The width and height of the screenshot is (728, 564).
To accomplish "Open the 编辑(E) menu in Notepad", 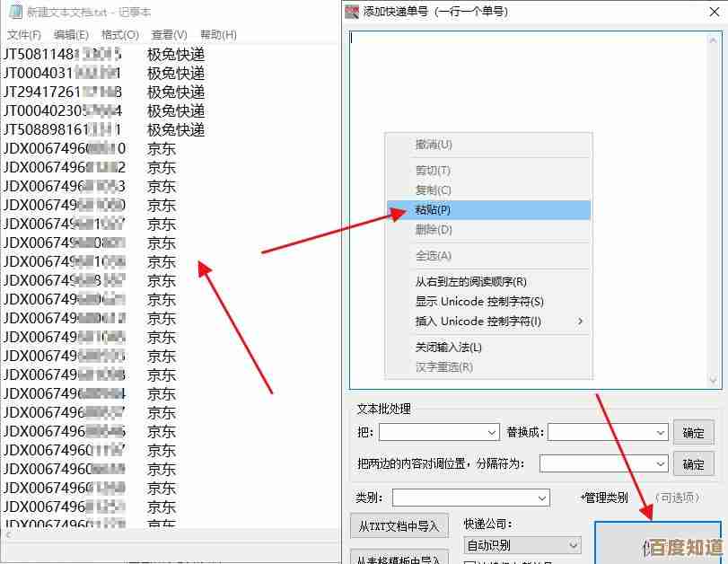I will pos(71,34).
